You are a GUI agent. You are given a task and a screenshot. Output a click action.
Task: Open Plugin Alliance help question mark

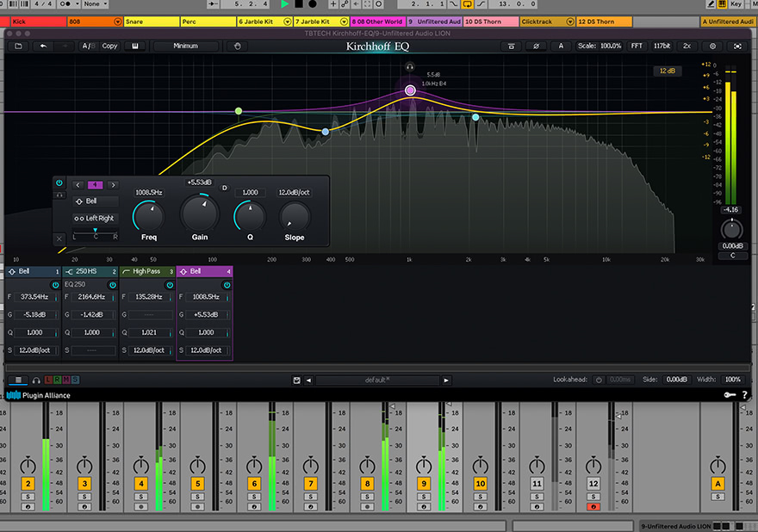click(x=745, y=395)
